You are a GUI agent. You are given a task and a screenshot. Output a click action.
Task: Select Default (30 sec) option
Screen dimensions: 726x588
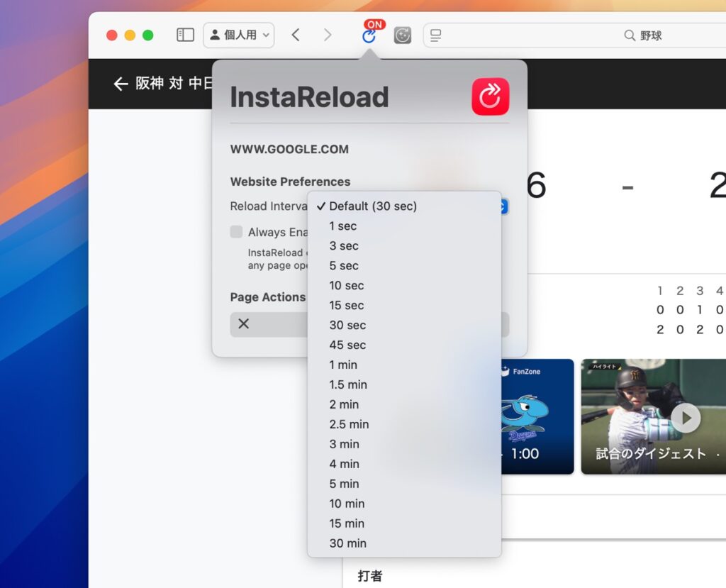(x=404, y=206)
